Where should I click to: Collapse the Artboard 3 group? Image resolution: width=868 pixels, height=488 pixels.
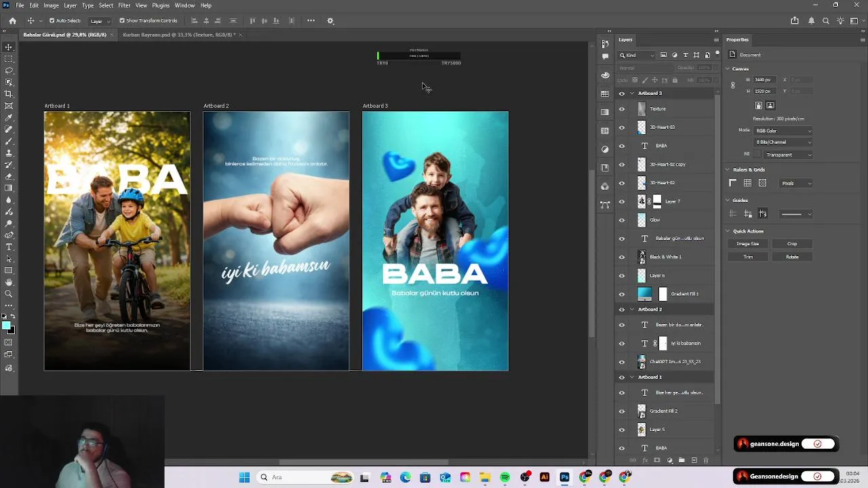click(632, 94)
